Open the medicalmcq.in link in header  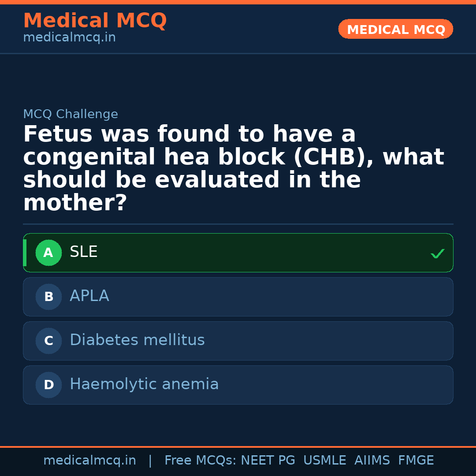[69, 38]
